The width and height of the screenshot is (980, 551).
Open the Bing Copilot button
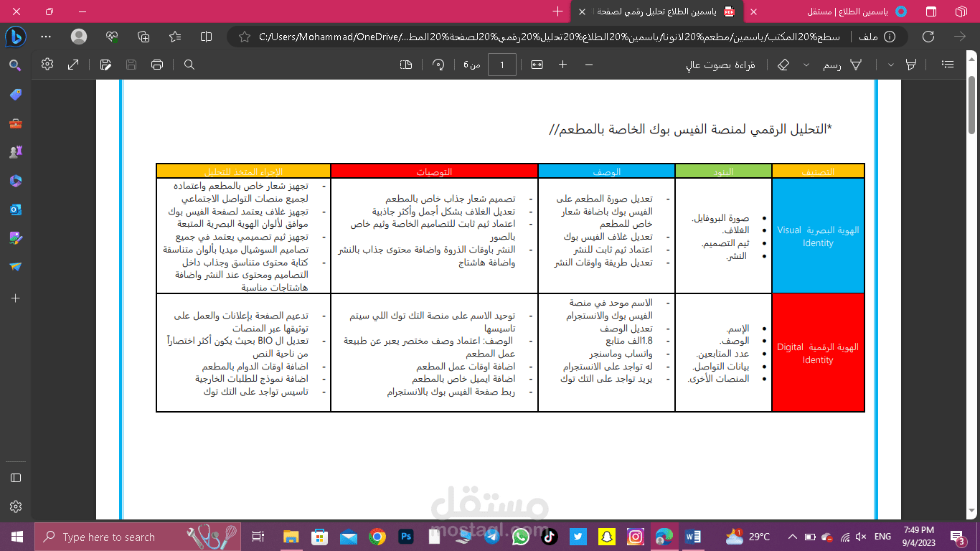16,36
